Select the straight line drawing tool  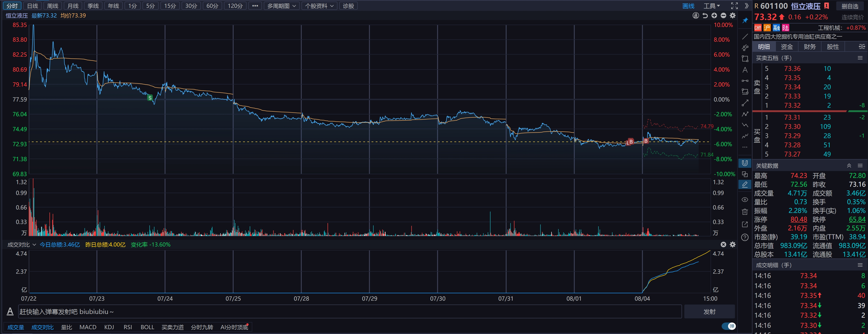click(745, 36)
